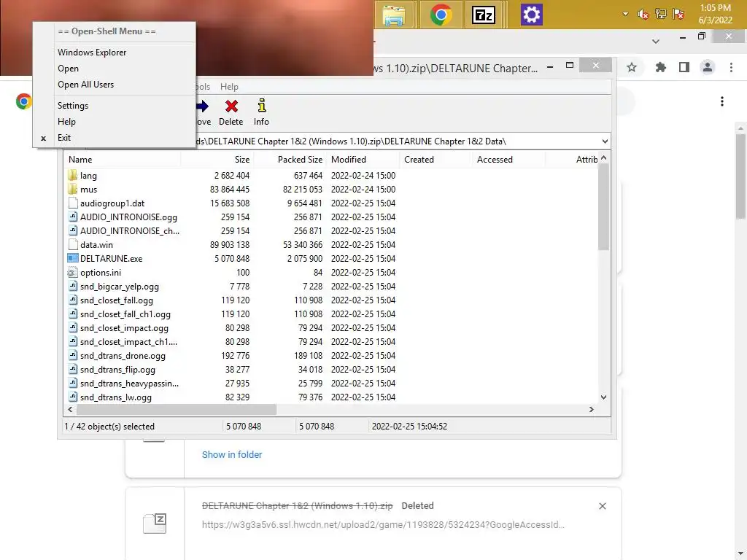The image size is (747, 560).
Task: Expand Chrome tab search chevron
Action: (656, 42)
